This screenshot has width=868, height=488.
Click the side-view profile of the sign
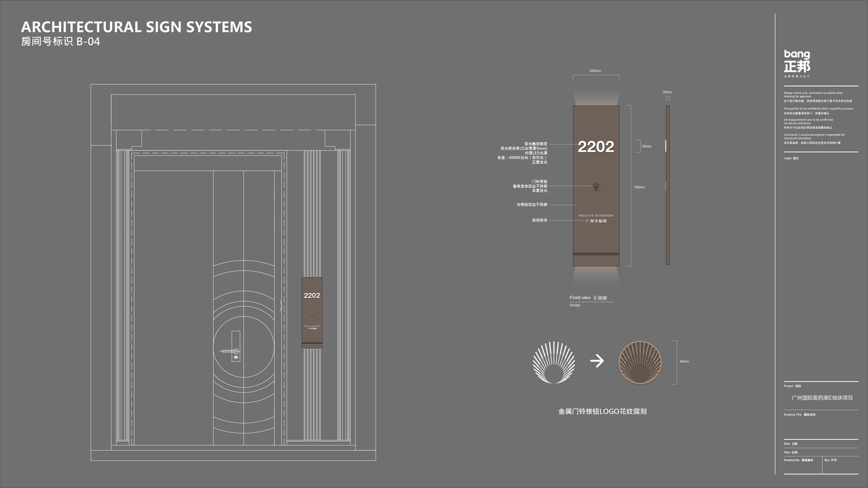[x=667, y=185]
